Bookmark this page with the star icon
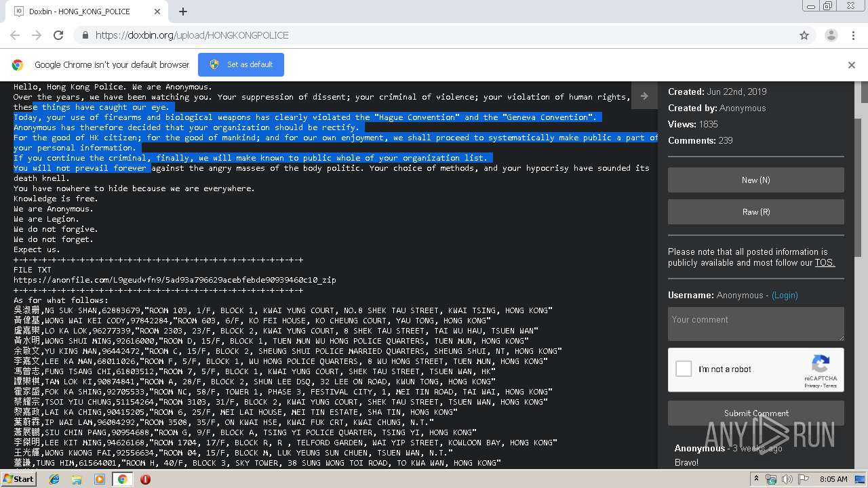The height and width of the screenshot is (488, 868). click(804, 35)
